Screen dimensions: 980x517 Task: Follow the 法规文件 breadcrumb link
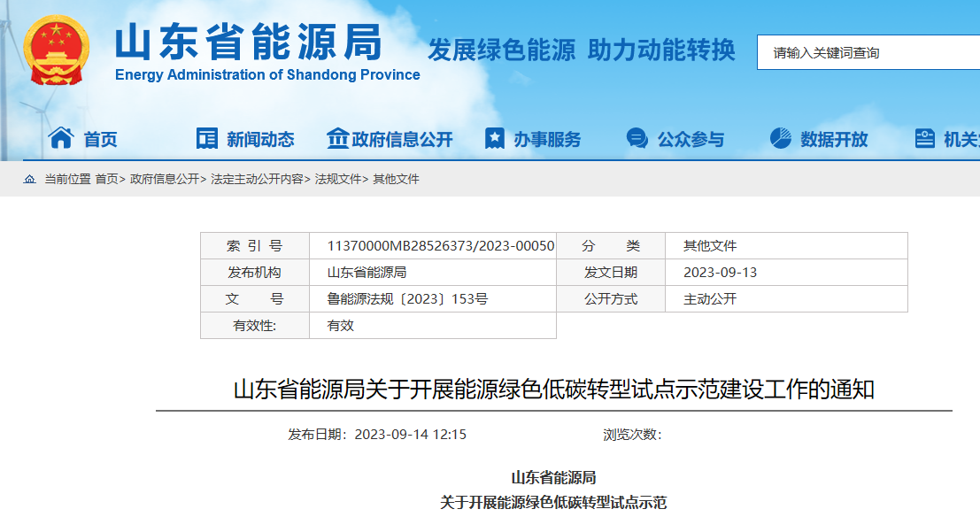338,179
